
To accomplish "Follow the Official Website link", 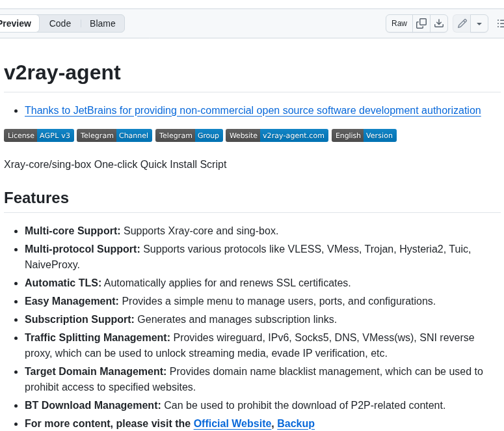I will [232, 423].
